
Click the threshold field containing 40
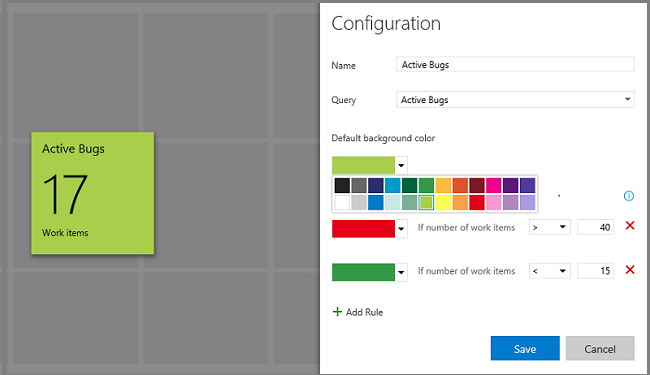pos(595,227)
